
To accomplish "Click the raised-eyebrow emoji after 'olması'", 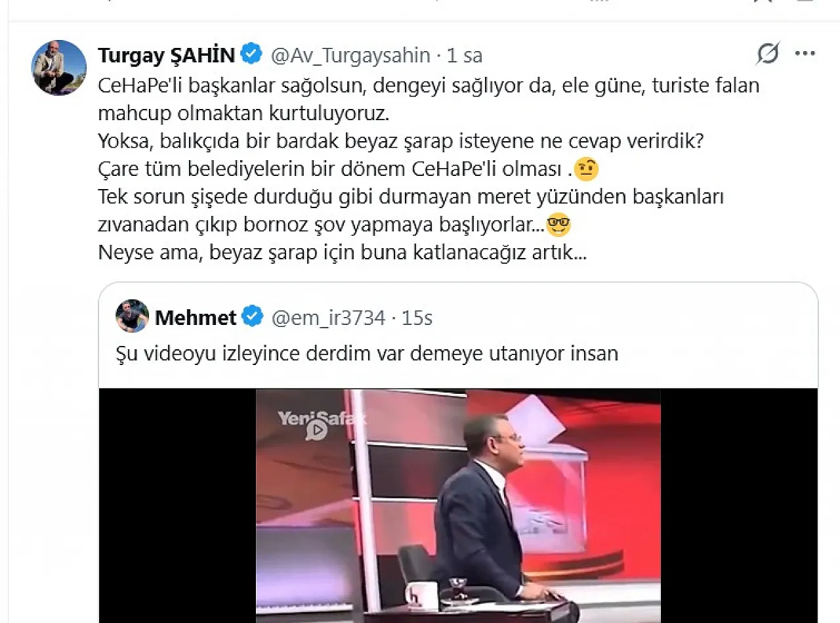I will click(x=586, y=170).
